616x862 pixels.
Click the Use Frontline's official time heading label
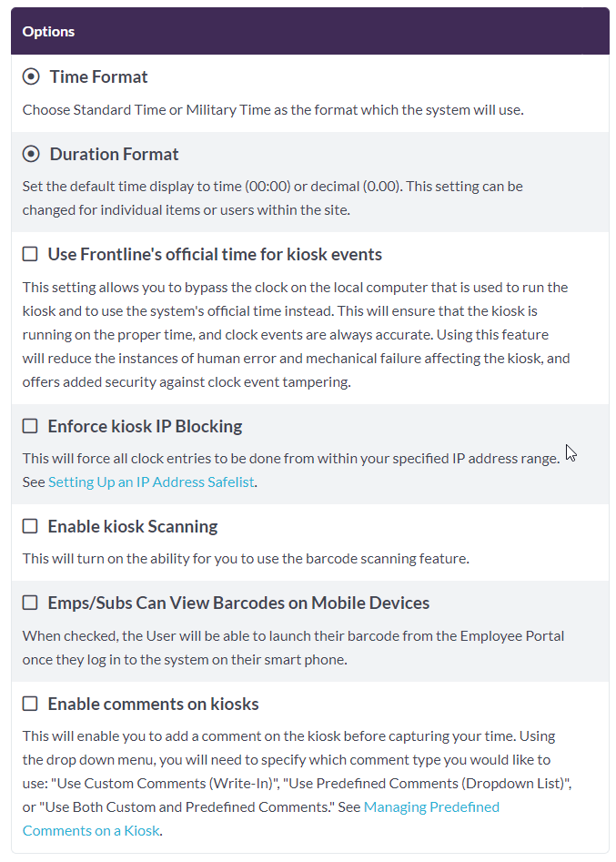click(x=215, y=255)
